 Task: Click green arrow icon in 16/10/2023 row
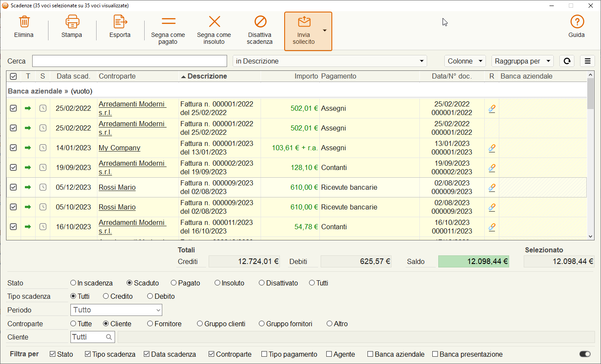point(28,227)
